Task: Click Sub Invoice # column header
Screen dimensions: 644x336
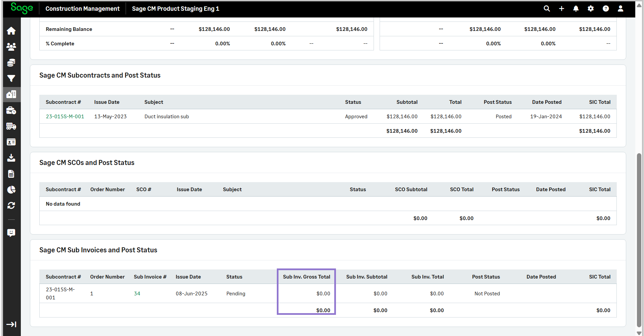Action: [x=150, y=277]
